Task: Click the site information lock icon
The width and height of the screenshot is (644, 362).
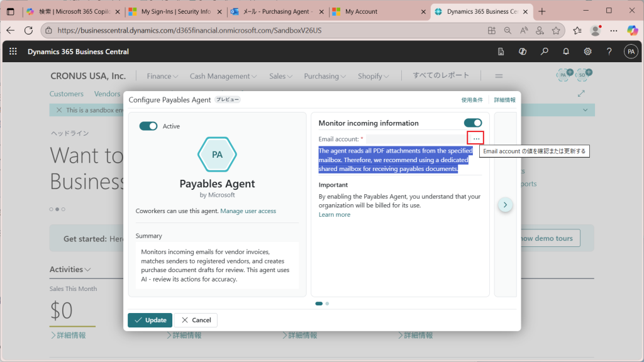Action: coord(48,30)
